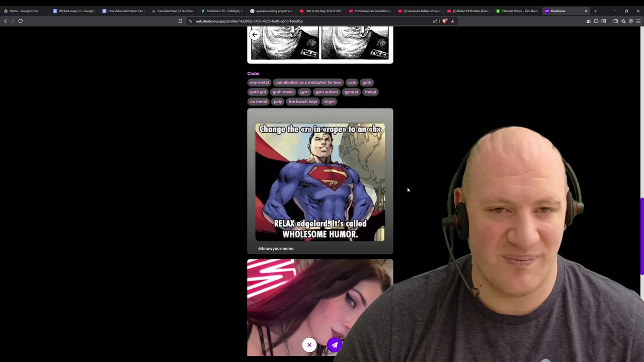This screenshot has width=644, height=362.
Task: Click the purple page scrollbar thumb
Action: pos(642,236)
